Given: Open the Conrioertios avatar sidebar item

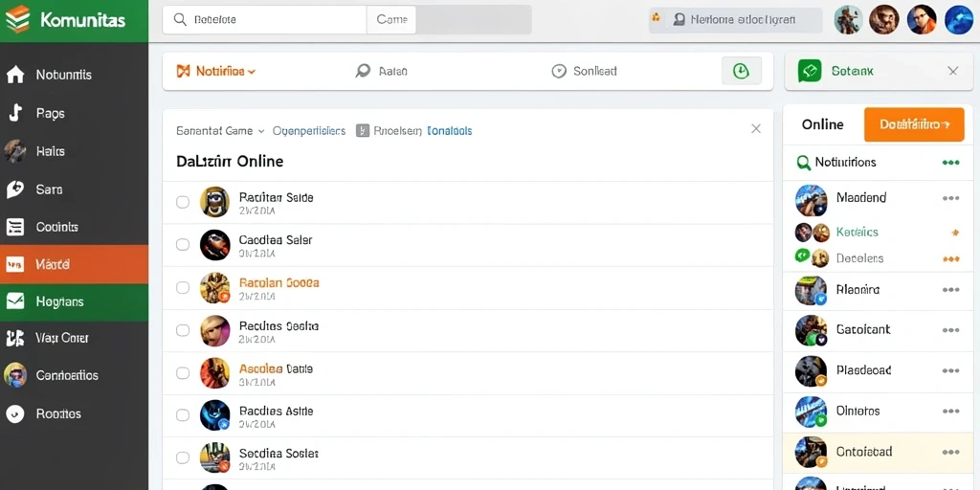Looking at the screenshot, I should pyautogui.click(x=74, y=375).
